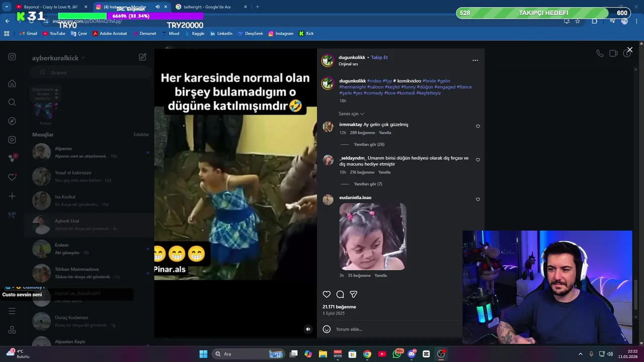Screen dimensions: 644x362
Task: Click Instagram logo at sidebar top
Action: (12, 57)
